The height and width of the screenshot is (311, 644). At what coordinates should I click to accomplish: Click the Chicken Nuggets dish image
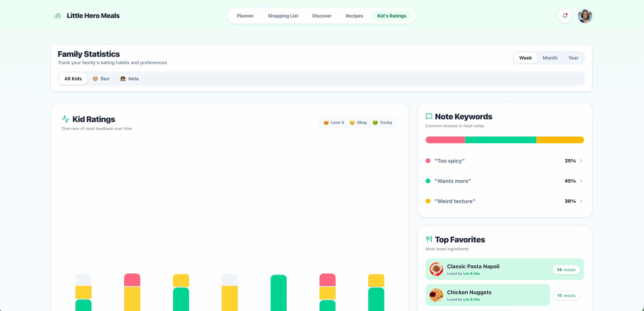(x=436, y=295)
